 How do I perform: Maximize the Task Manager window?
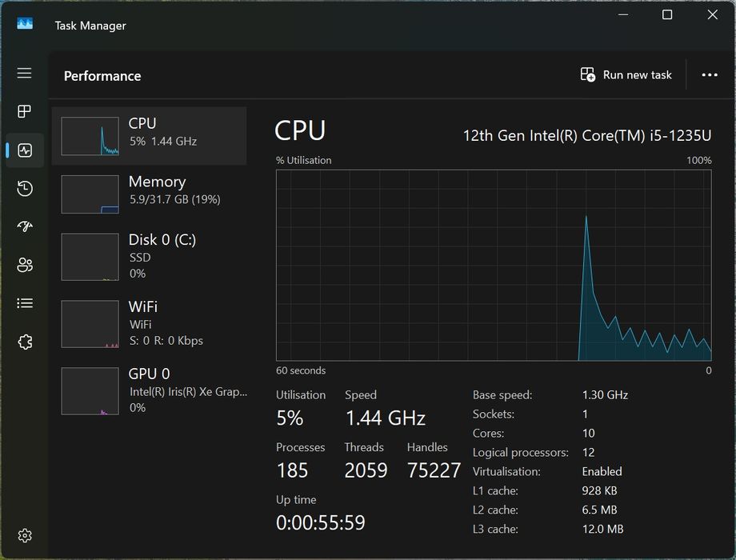(667, 15)
